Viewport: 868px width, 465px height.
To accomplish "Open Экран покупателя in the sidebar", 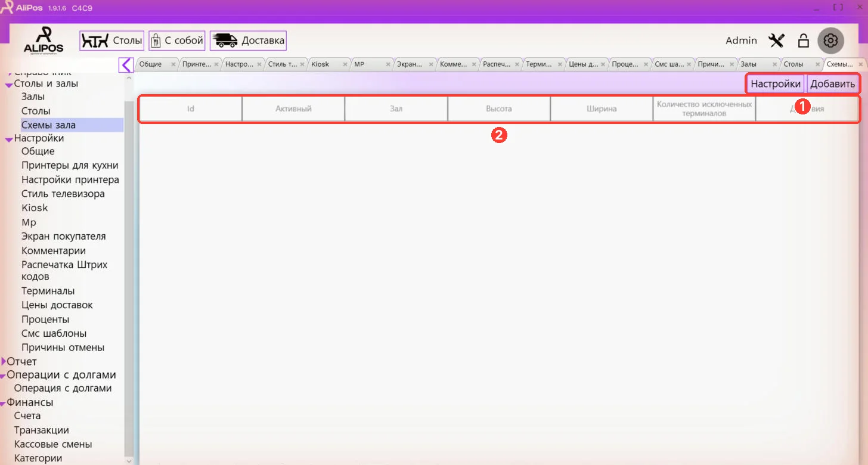I will point(64,236).
